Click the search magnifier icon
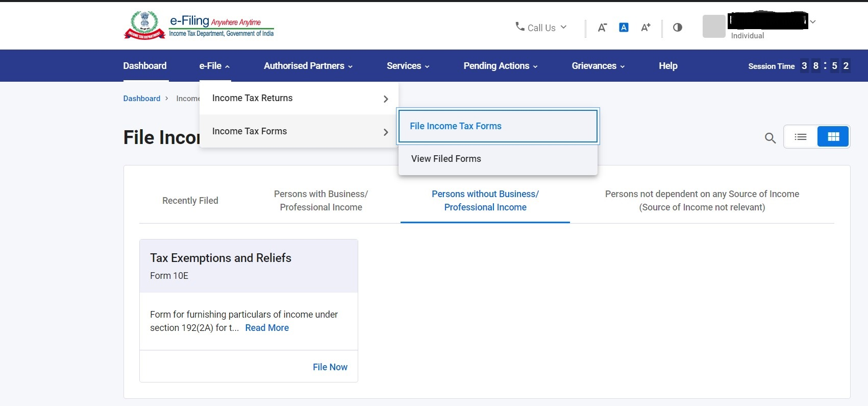The image size is (868, 406). point(770,138)
